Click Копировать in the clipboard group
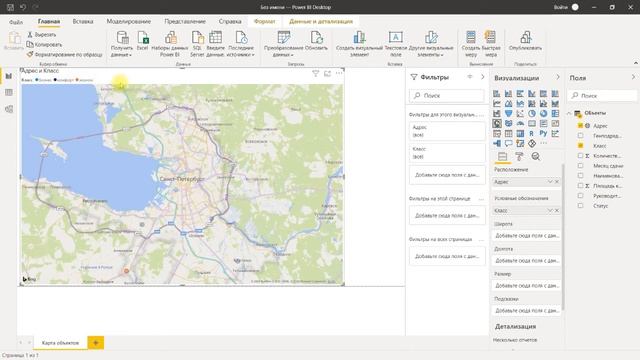 pos(44,44)
